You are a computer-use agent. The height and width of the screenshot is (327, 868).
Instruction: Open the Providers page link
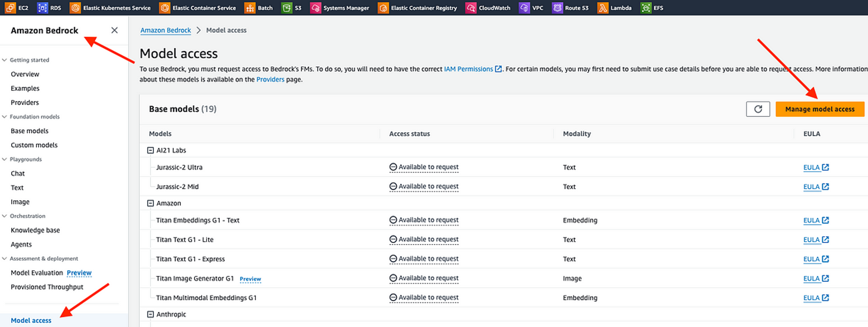[x=270, y=79]
